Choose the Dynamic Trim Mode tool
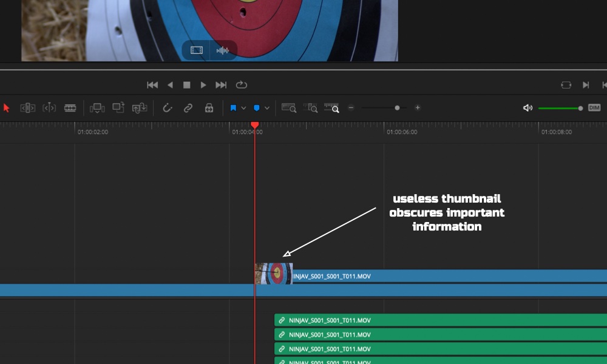This screenshot has height=364, width=607. [49, 108]
